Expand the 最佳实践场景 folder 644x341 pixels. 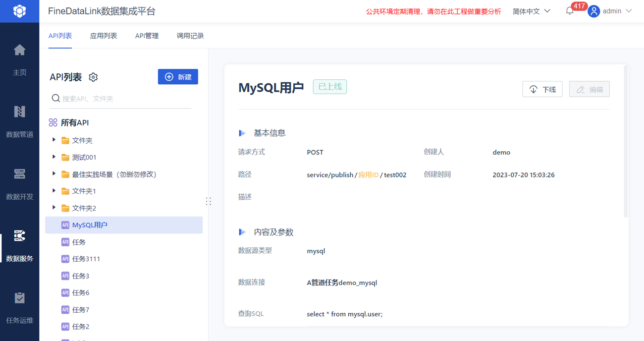pyautogui.click(x=54, y=174)
